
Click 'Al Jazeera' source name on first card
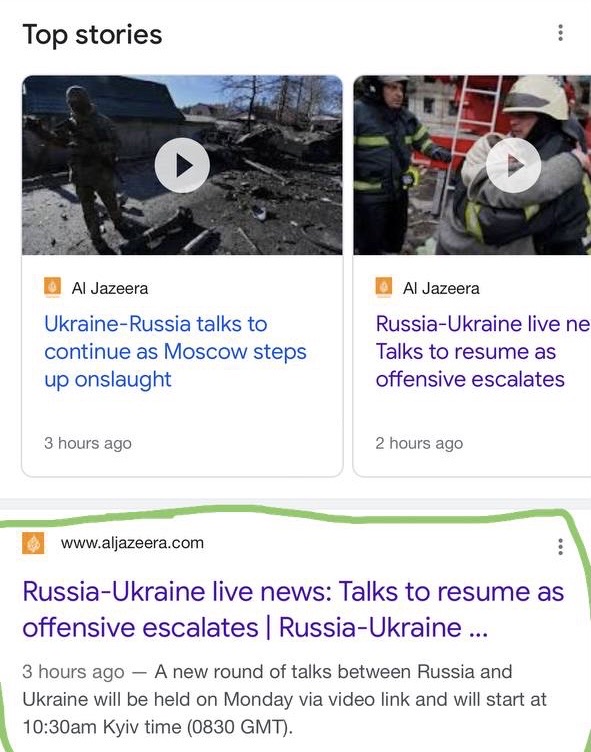[x=110, y=288]
